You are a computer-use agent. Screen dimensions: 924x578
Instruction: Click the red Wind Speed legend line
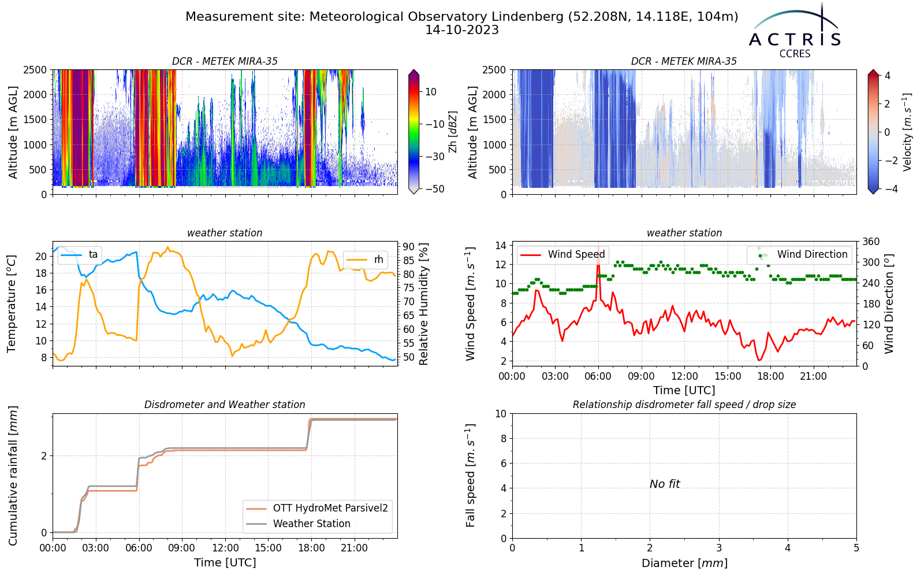[531, 254]
